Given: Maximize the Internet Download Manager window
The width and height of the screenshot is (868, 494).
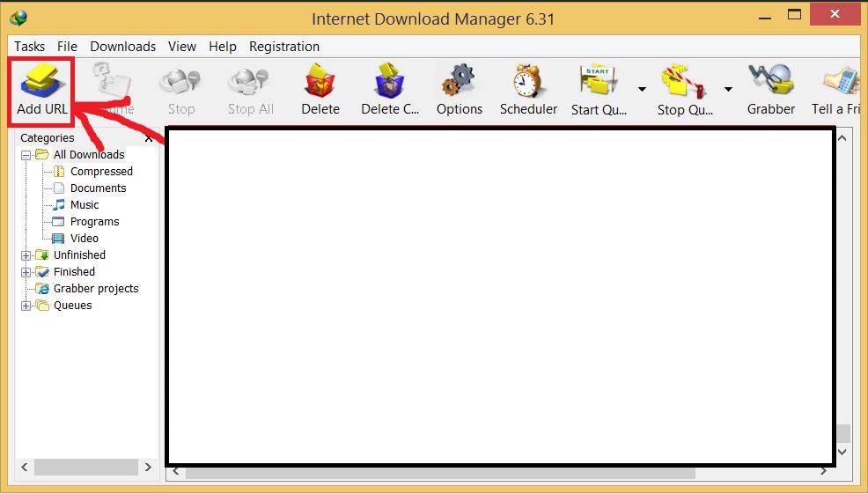Looking at the screenshot, I should click(x=794, y=15).
